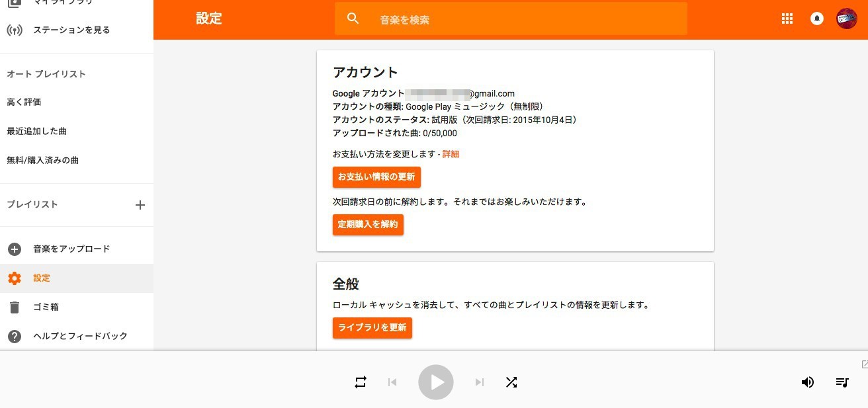The width and height of the screenshot is (868, 408).
Task: Click the 設定 page title in header
Action: (209, 19)
